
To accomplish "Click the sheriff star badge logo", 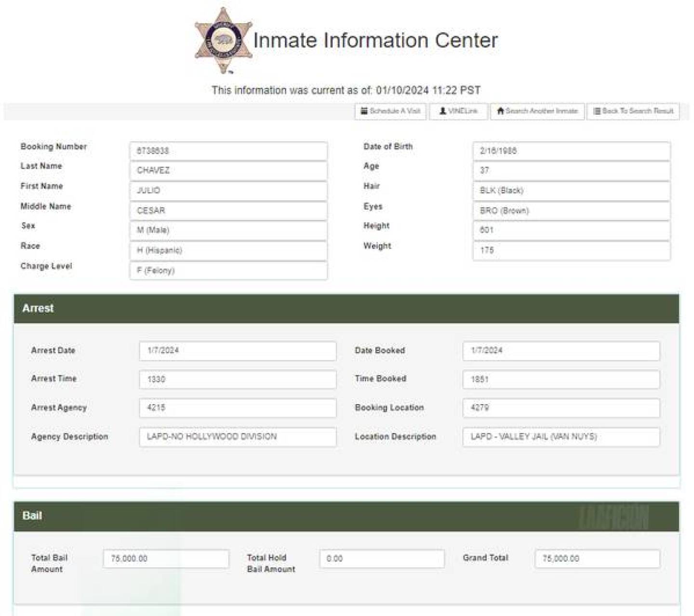I will [x=223, y=40].
